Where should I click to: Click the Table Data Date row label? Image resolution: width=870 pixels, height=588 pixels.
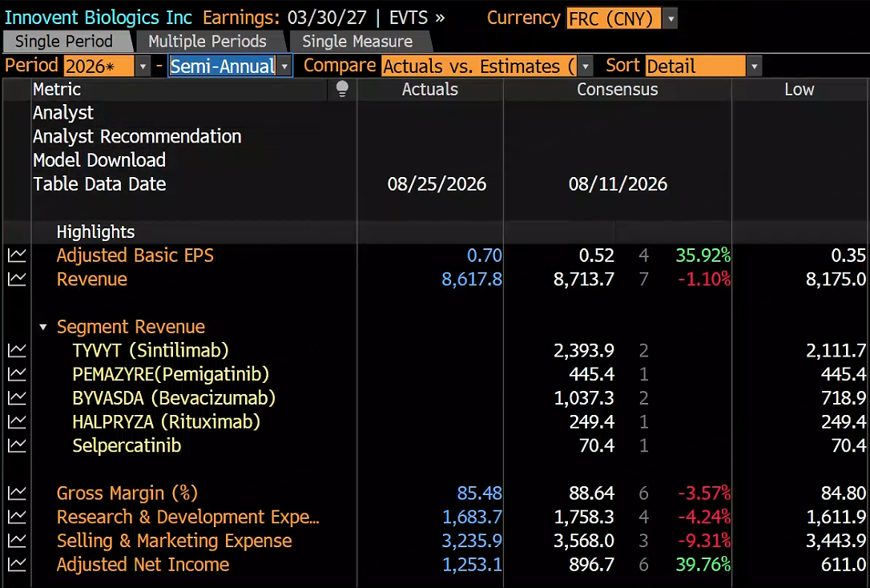click(x=99, y=184)
